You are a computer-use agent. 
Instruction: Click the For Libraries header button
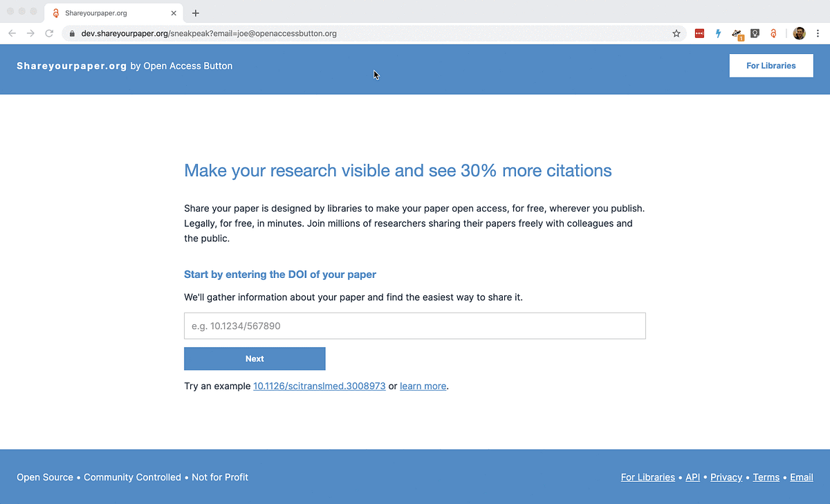tap(771, 65)
